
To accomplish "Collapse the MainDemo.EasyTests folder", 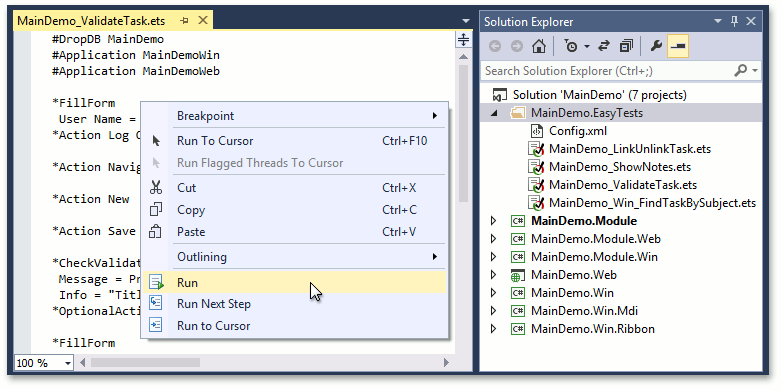I will (x=494, y=113).
